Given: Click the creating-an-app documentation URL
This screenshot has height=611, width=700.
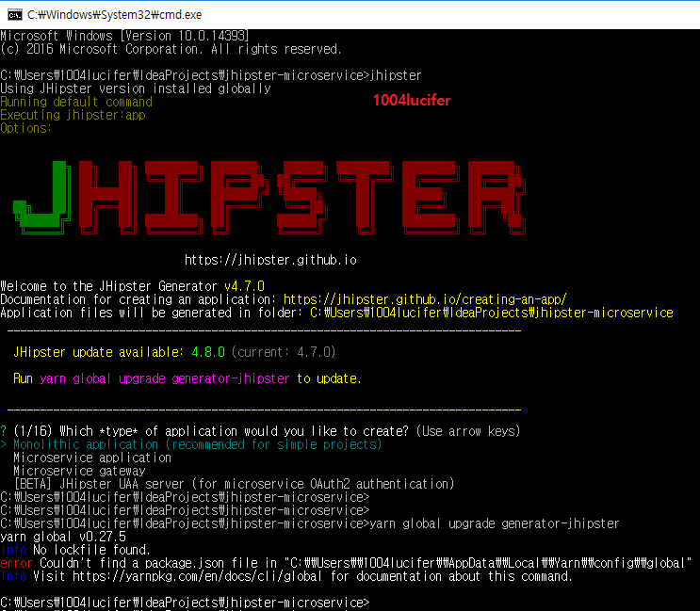Looking at the screenshot, I should click(x=425, y=299).
